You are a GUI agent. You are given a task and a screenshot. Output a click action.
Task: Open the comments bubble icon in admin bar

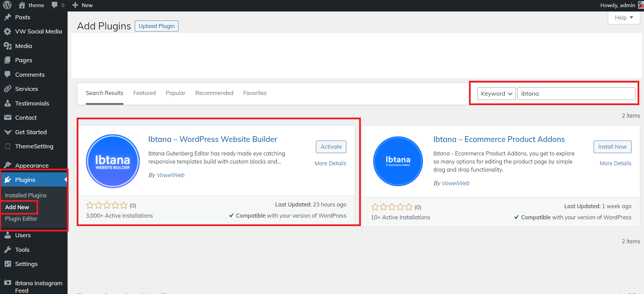pos(55,5)
